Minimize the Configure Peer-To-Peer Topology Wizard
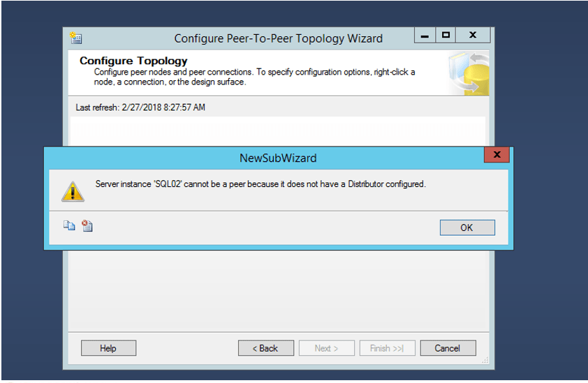 pos(425,35)
